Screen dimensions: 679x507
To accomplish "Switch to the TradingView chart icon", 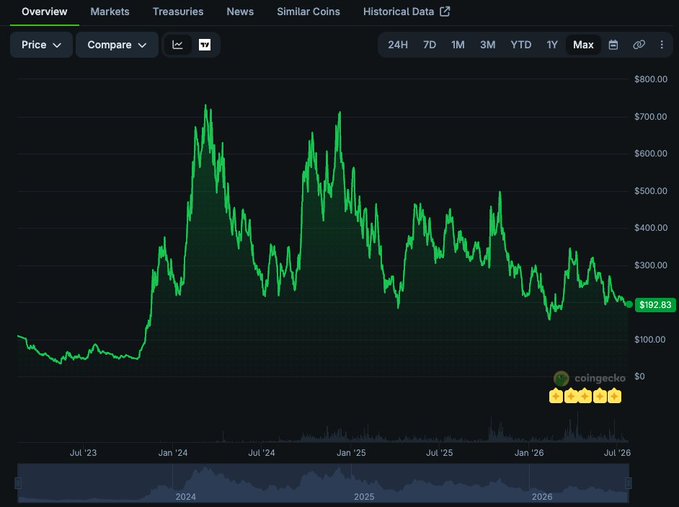I will 204,45.
